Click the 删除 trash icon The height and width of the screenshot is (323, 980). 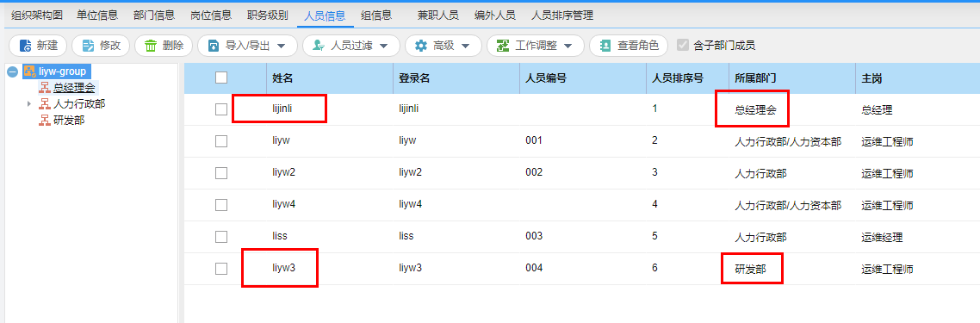pyautogui.click(x=152, y=46)
